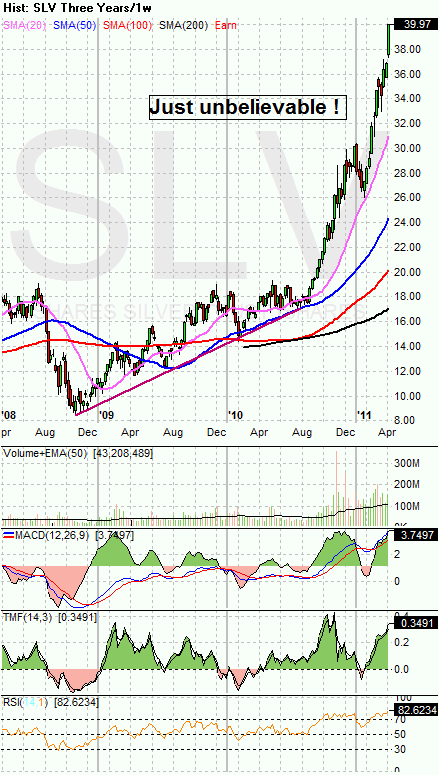
Task: Click the [43,208,489] volume value
Action: click(x=123, y=452)
